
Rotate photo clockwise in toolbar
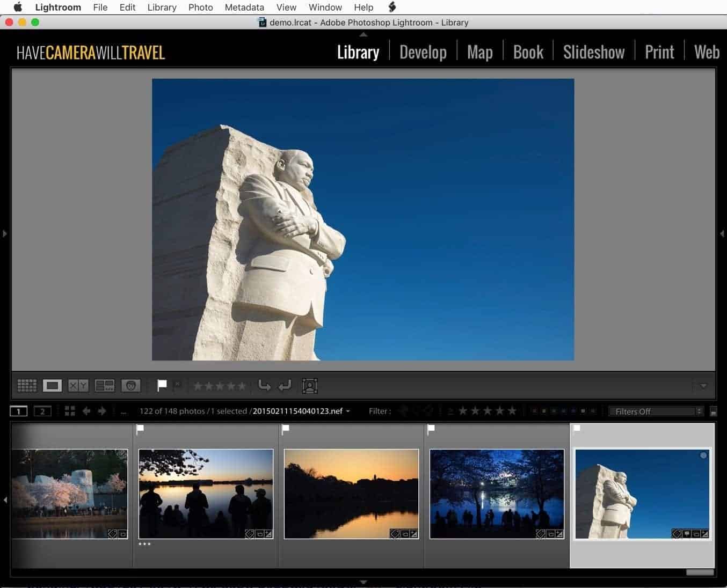[x=285, y=385]
